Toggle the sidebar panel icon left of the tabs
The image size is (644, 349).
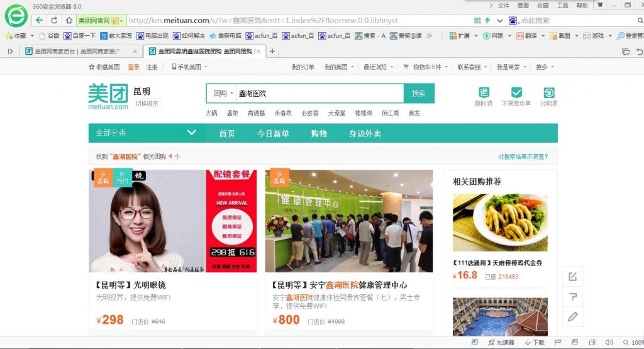coord(10,52)
